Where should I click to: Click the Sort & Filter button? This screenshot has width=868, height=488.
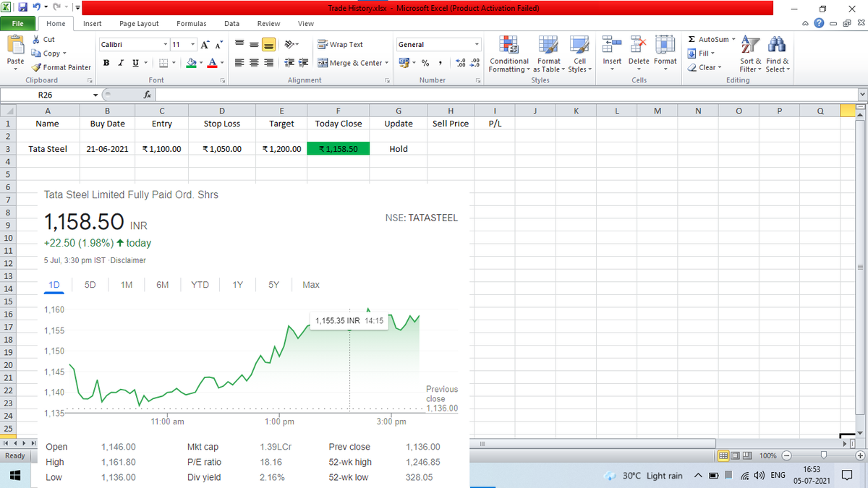[749, 54]
